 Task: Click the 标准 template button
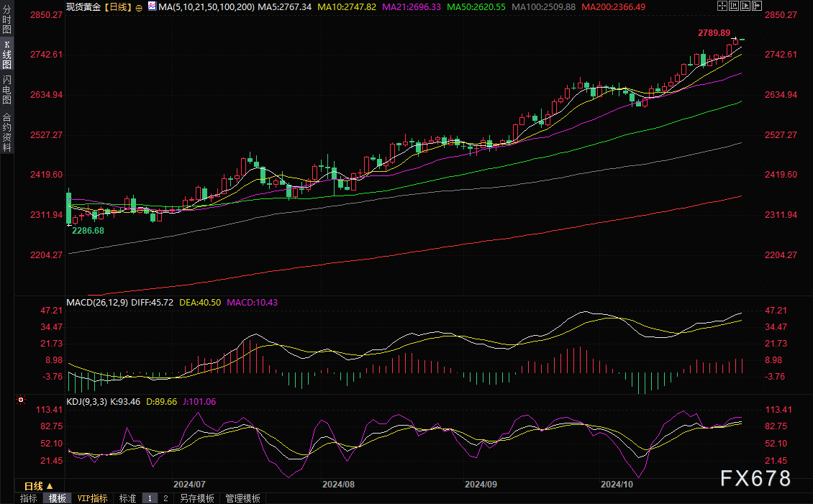(127, 498)
